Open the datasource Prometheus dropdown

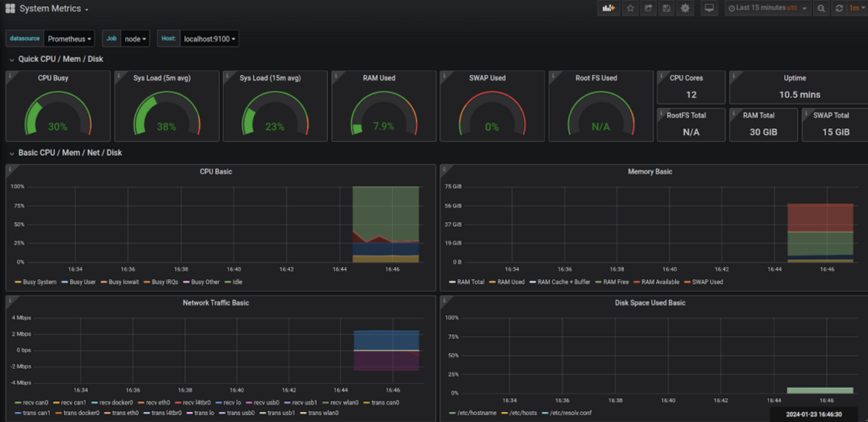tap(69, 39)
